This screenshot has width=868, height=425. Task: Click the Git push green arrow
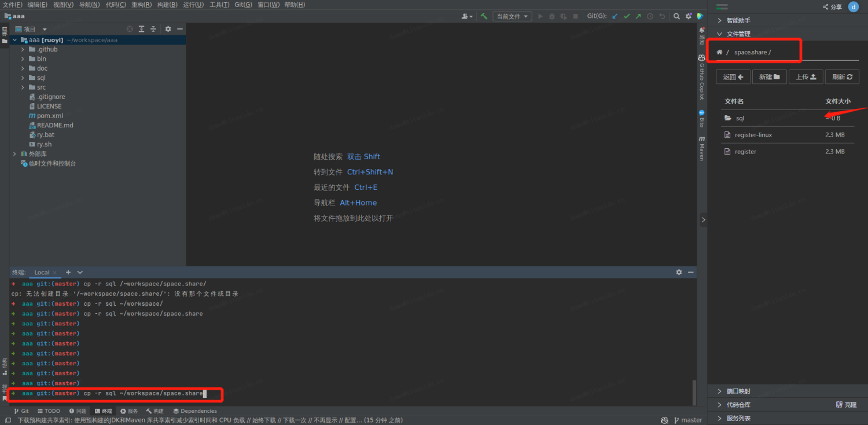point(638,16)
